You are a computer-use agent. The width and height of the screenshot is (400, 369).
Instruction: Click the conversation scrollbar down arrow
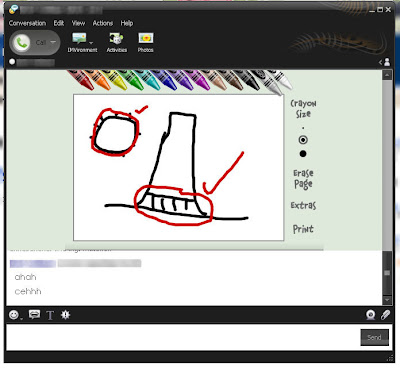point(387,300)
